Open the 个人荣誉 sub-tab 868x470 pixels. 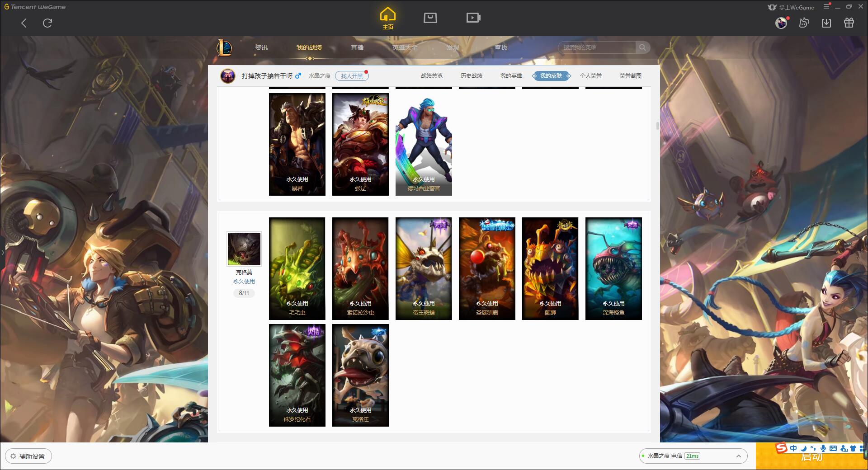590,76
